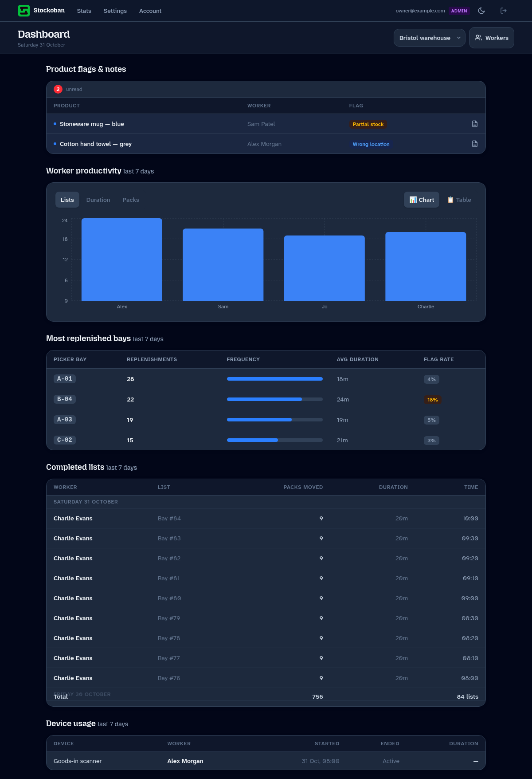Click the Bay #82 list entry
Image resolution: width=532 pixels, height=779 pixels.
point(169,558)
